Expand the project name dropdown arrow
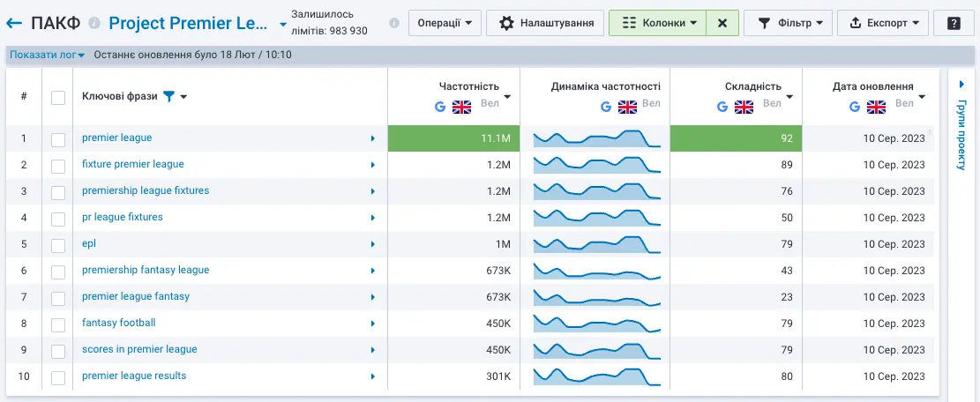Image resolution: width=980 pixels, height=402 pixels. 282,24
